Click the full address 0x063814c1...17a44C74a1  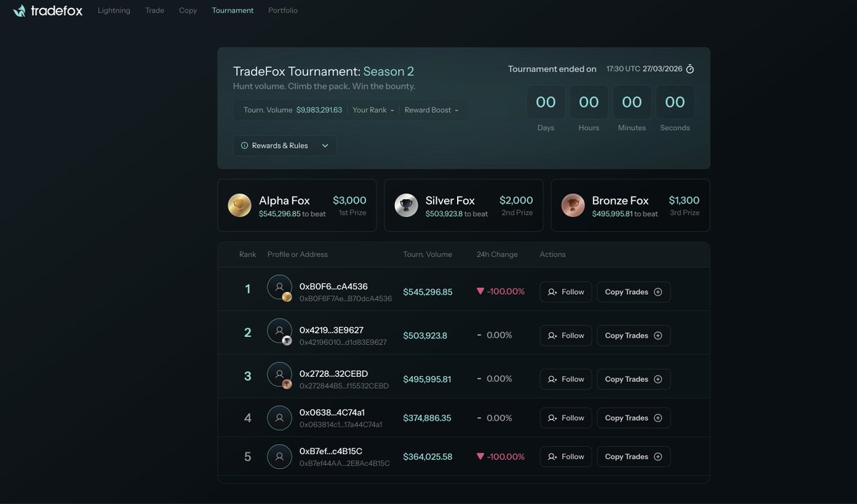(x=341, y=424)
